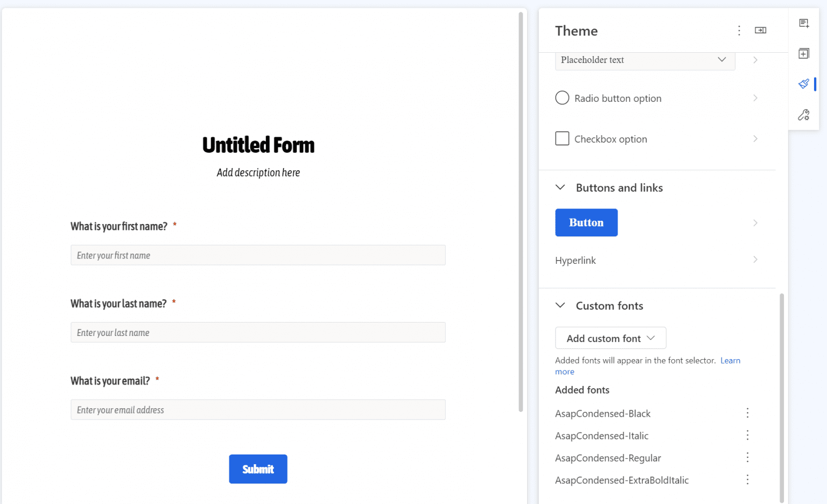This screenshot has width=827, height=504.
Task: Open the Theme panel kebab menu
Action: coord(739,31)
